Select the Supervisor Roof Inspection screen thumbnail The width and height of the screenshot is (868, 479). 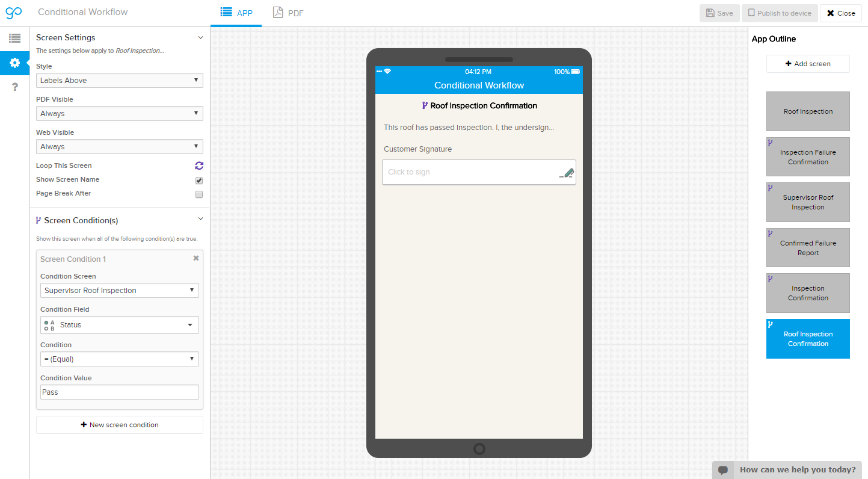point(807,202)
